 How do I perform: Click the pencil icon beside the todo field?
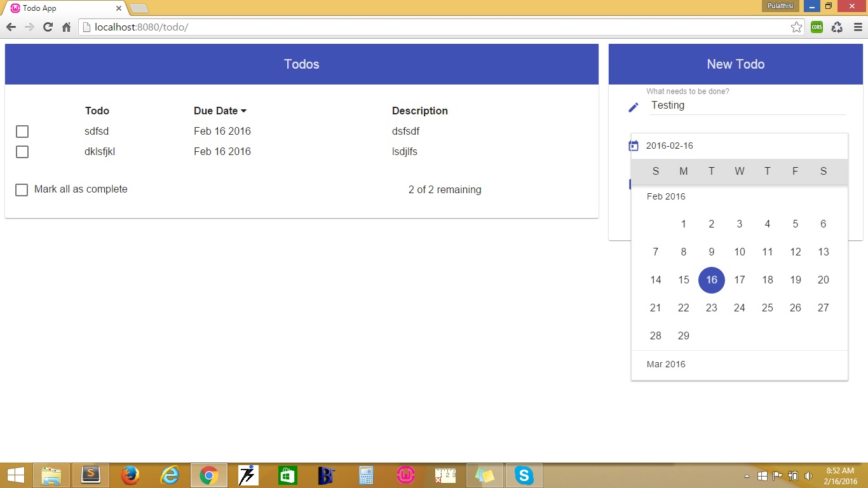pos(633,107)
